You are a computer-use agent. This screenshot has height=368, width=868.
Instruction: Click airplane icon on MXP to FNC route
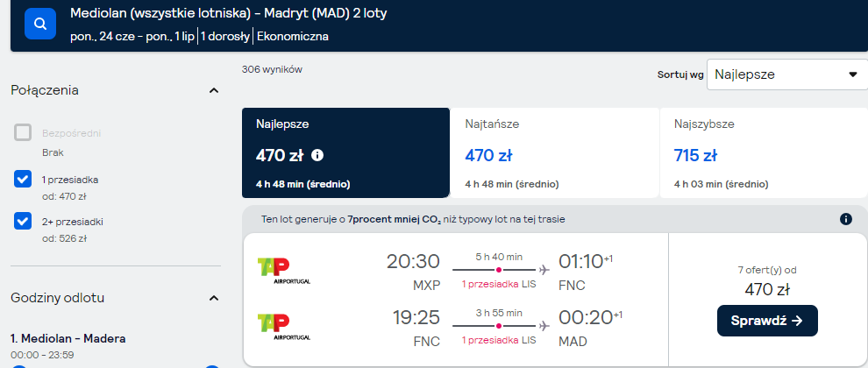point(544,270)
